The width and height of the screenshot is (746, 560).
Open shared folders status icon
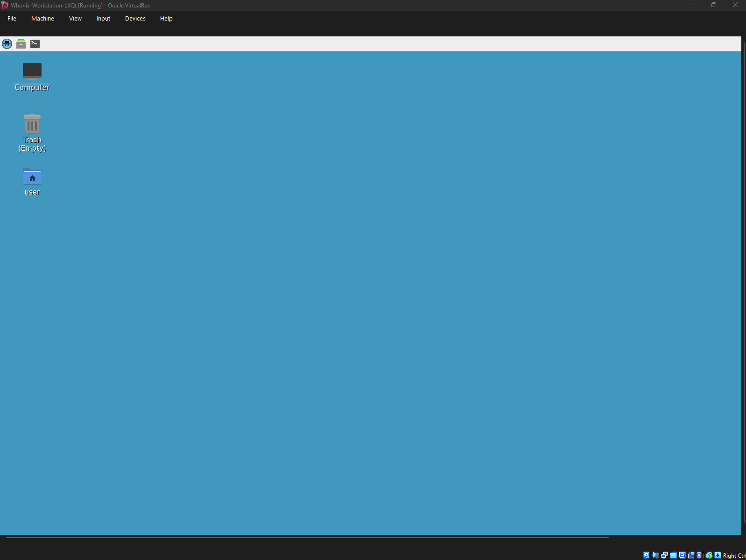click(673, 555)
